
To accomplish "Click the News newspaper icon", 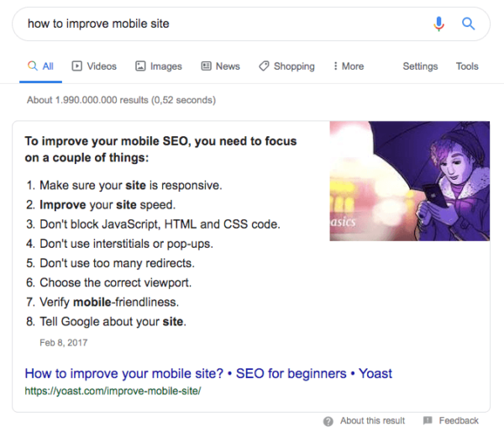I will 206,66.
